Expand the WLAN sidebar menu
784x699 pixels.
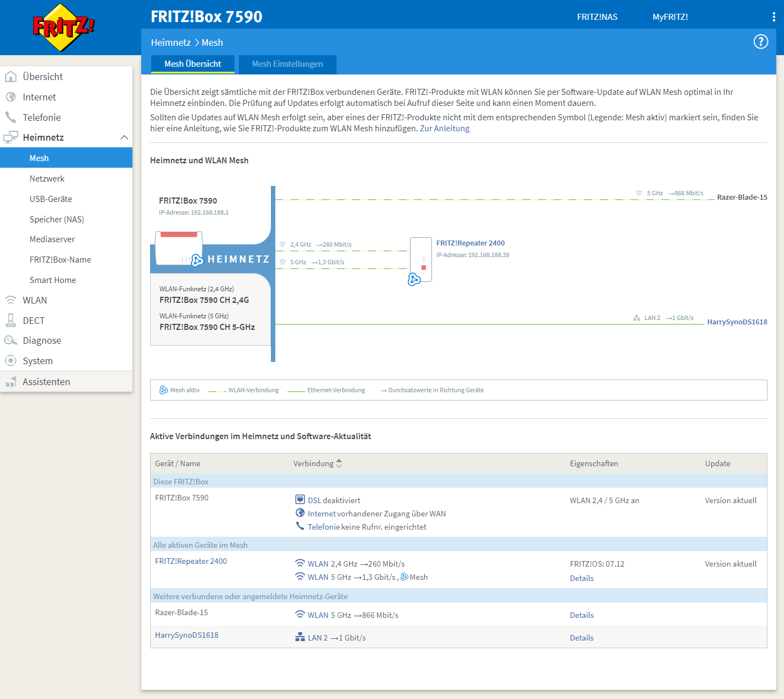35,300
